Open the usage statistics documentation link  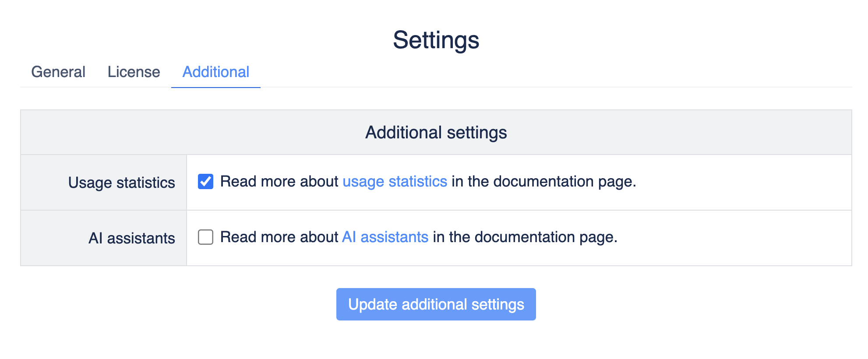coord(394,181)
